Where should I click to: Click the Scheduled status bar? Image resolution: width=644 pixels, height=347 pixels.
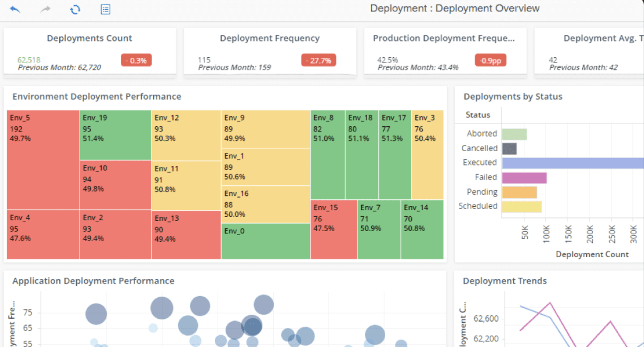point(522,207)
